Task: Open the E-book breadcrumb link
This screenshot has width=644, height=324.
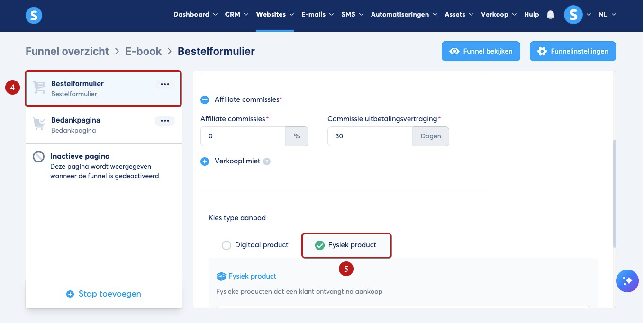Action: pyautogui.click(x=143, y=51)
